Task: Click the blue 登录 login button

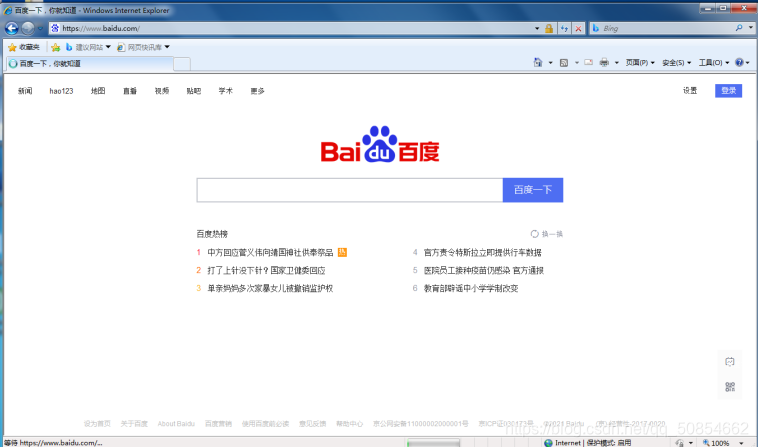Action: [x=729, y=91]
